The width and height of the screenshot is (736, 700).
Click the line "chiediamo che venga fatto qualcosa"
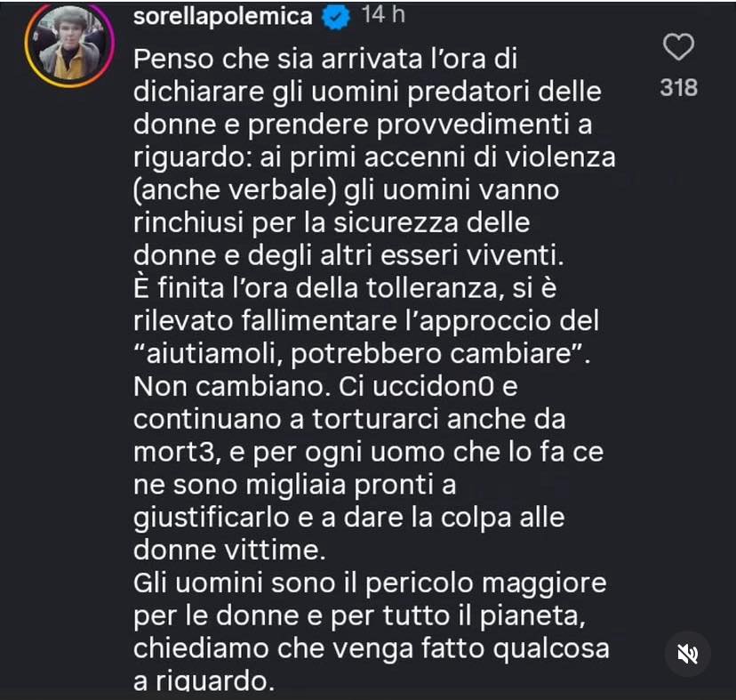(x=372, y=649)
